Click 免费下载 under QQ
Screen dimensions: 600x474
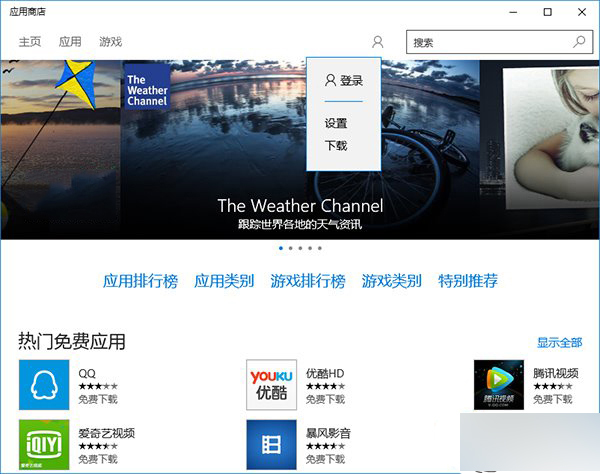(98, 399)
